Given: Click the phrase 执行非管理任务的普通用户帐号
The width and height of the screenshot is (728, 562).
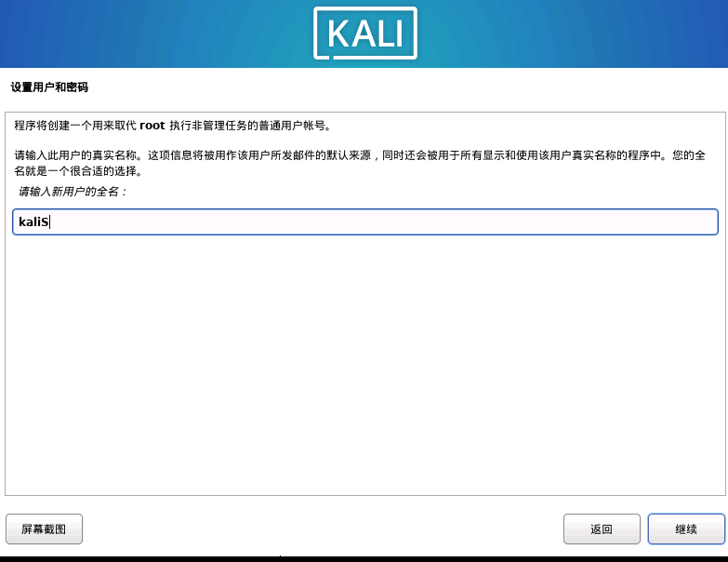Looking at the screenshot, I should tap(250, 126).
